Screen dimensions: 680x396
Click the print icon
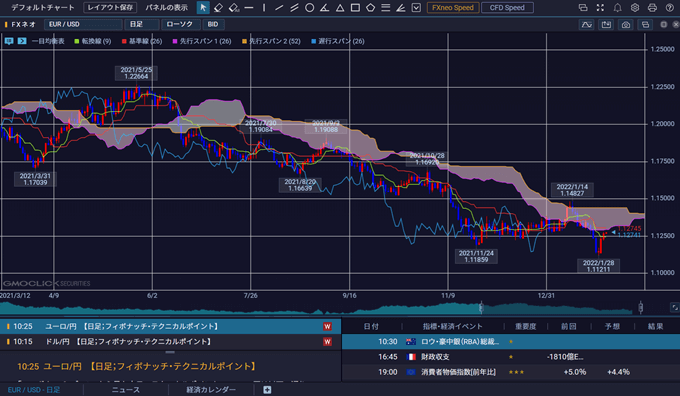coord(652,7)
